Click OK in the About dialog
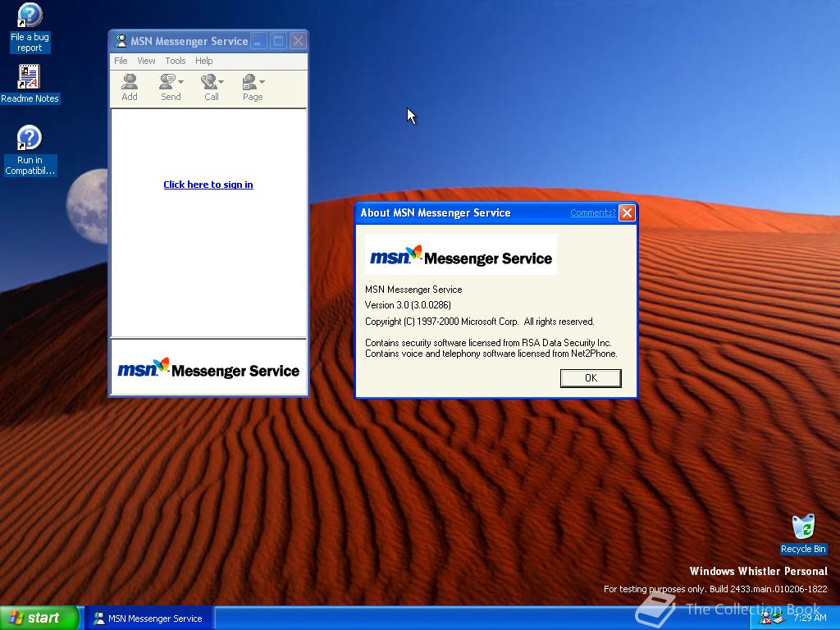The width and height of the screenshot is (840, 630). [x=591, y=378]
